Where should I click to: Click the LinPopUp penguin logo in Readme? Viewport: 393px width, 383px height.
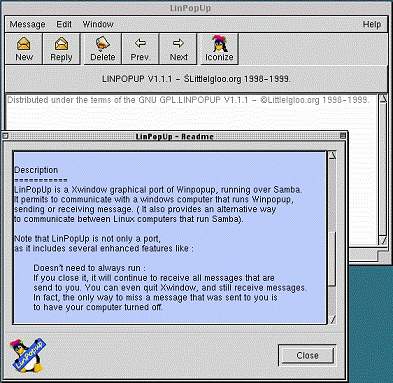tap(27, 355)
